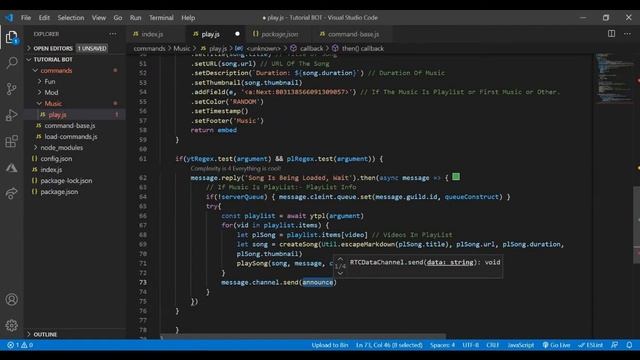Image resolution: width=640 pixels, height=360 pixels.
Task: Open the Terminal menu
Action: coord(161,18)
